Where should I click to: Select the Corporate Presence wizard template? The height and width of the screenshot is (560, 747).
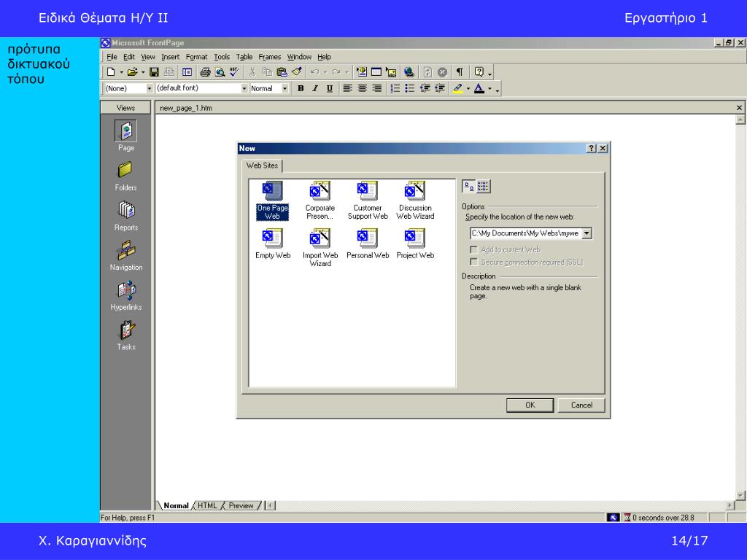(320, 201)
